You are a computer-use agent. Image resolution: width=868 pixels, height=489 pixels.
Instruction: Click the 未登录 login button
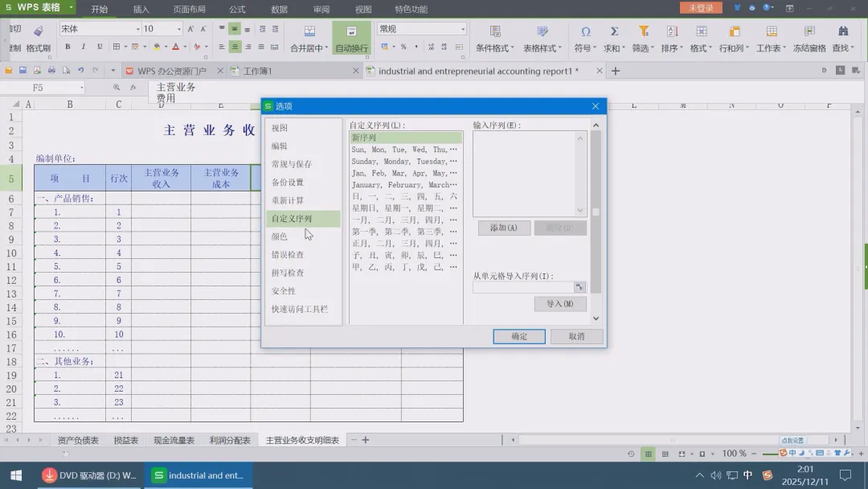(701, 8)
